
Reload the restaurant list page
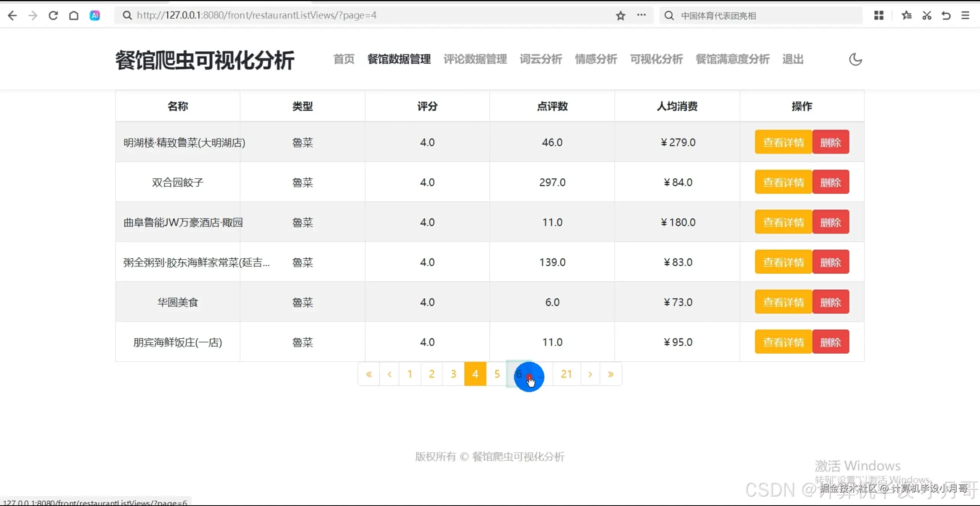(x=53, y=15)
